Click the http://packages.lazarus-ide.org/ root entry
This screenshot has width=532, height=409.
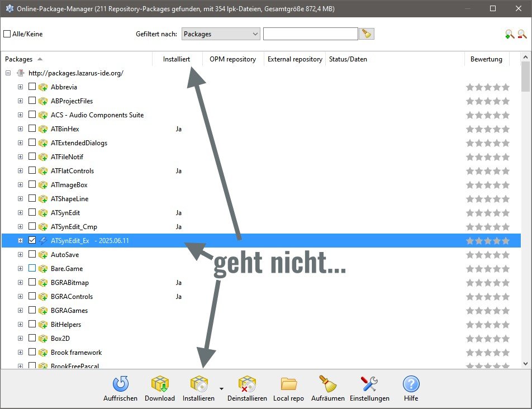[76, 73]
